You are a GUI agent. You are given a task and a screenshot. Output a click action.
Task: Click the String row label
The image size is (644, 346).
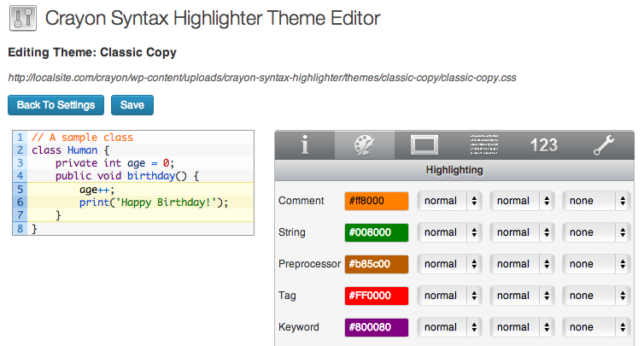[x=291, y=232]
